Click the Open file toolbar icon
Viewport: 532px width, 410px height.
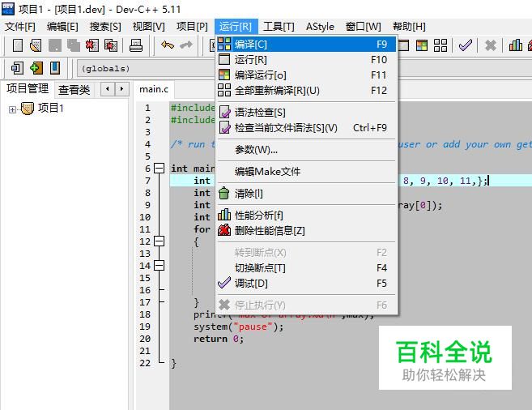(36, 45)
